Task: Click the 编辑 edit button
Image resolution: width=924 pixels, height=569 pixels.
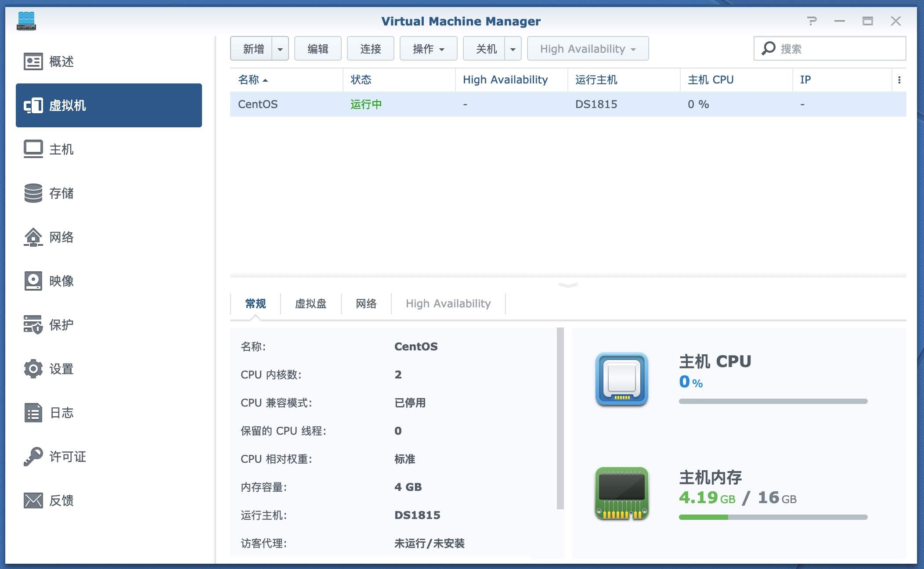Action: (318, 49)
